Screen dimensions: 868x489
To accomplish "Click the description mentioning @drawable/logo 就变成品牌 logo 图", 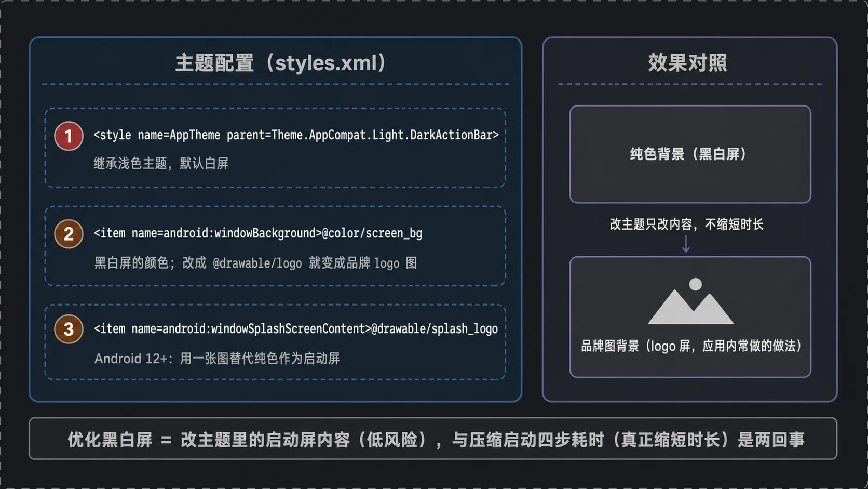I will point(255,263).
